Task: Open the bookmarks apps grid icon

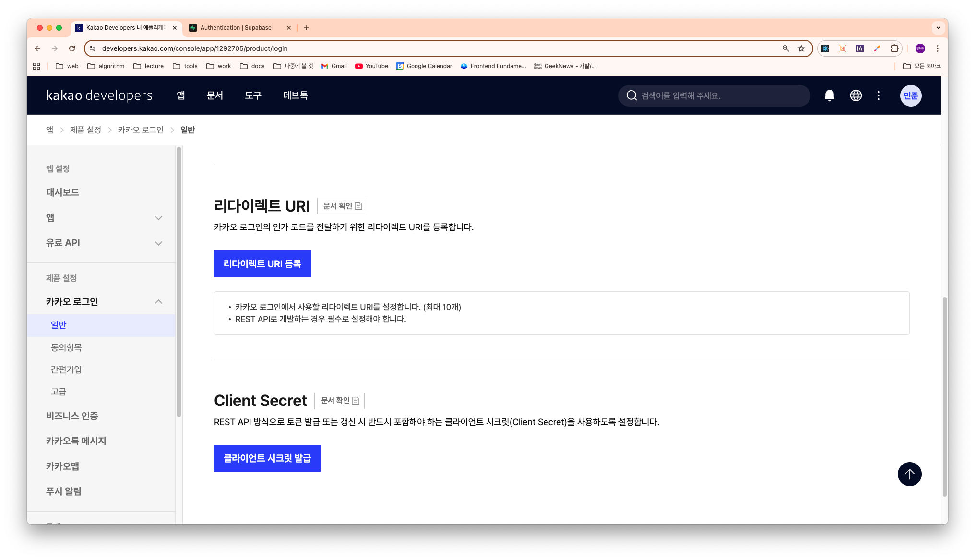Action: [36, 66]
